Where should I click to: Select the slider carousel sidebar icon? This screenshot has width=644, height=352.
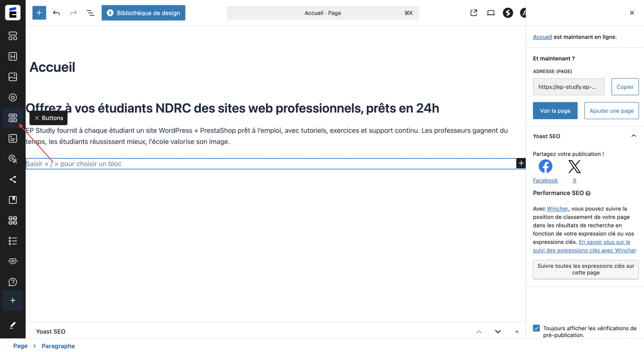[13, 261]
